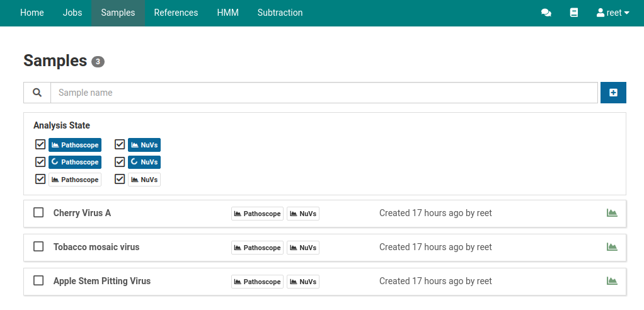Click the create sample plus button
Viewport: 644px width, 310px height.
coord(613,93)
